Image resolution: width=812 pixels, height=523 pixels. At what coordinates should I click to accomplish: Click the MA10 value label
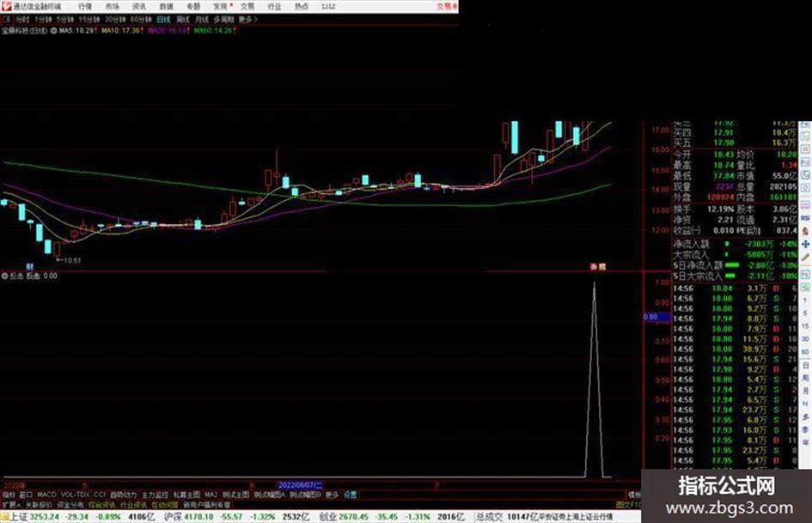point(122,31)
